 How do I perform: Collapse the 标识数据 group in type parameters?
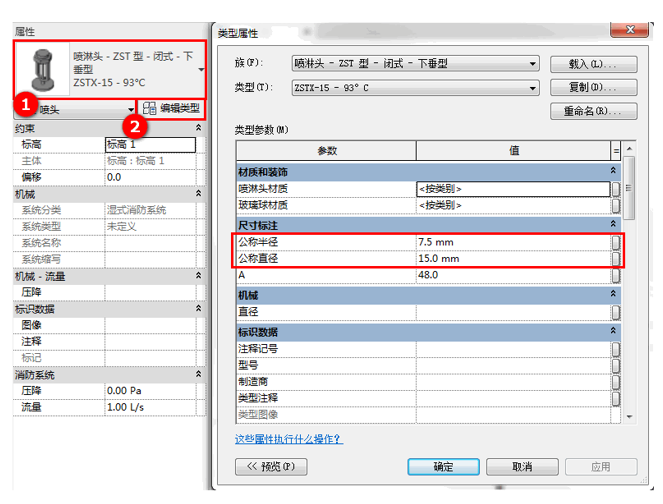click(x=613, y=331)
